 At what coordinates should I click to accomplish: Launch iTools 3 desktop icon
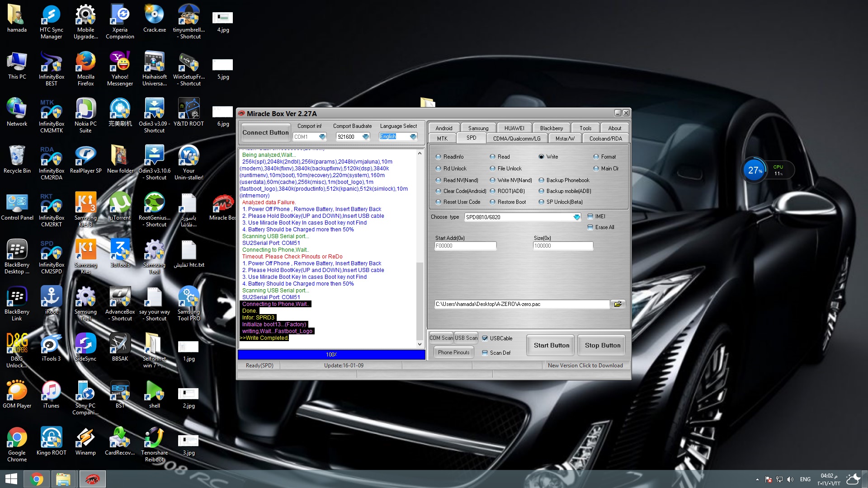pos(51,347)
